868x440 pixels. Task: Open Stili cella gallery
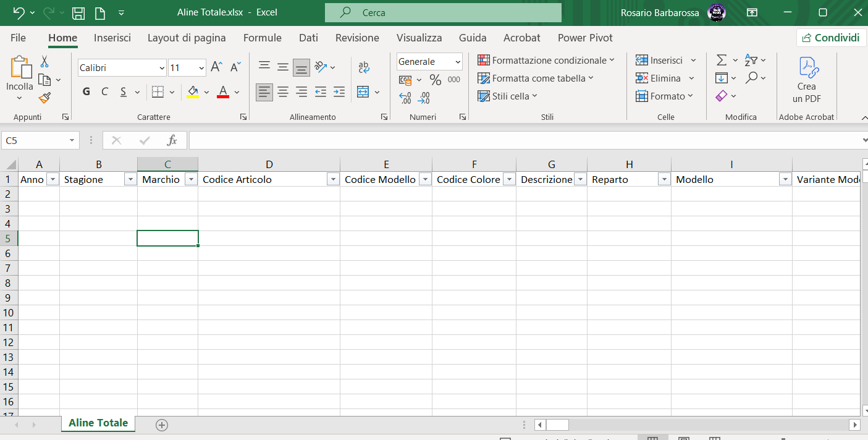508,96
